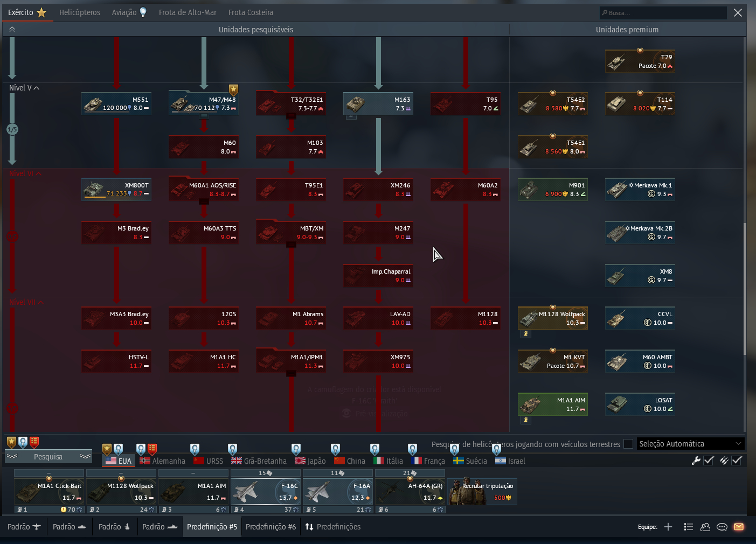Collapse the Nível V rank section
756x544 pixels.
pyautogui.click(x=24, y=88)
